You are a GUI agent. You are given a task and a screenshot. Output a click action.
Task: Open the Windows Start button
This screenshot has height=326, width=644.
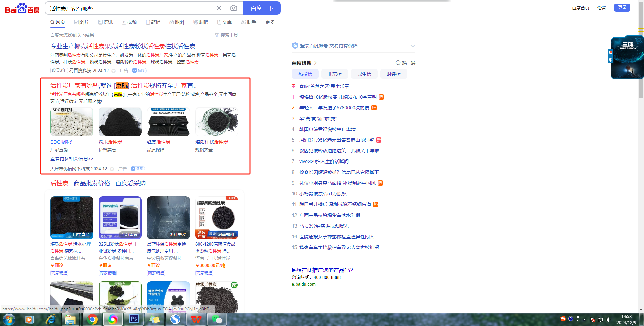coord(9,319)
